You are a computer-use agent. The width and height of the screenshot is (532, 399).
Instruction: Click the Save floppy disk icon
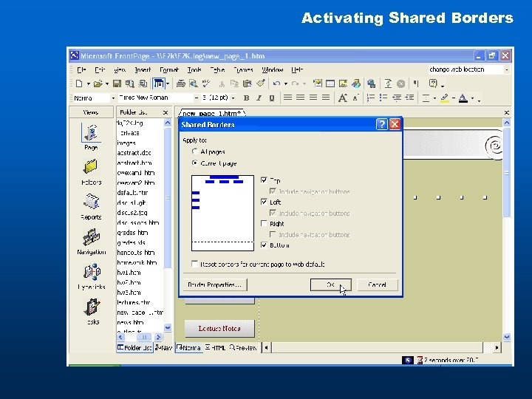117,83
